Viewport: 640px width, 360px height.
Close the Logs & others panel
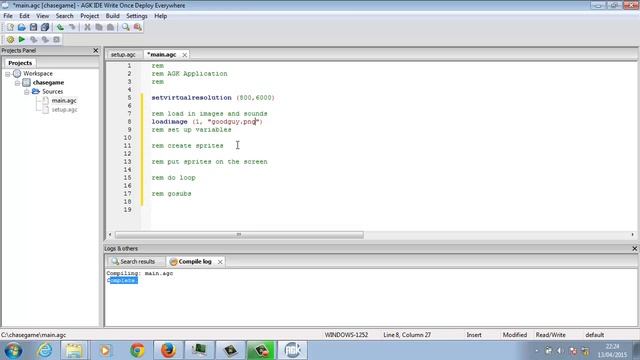[x=634, y=249]
